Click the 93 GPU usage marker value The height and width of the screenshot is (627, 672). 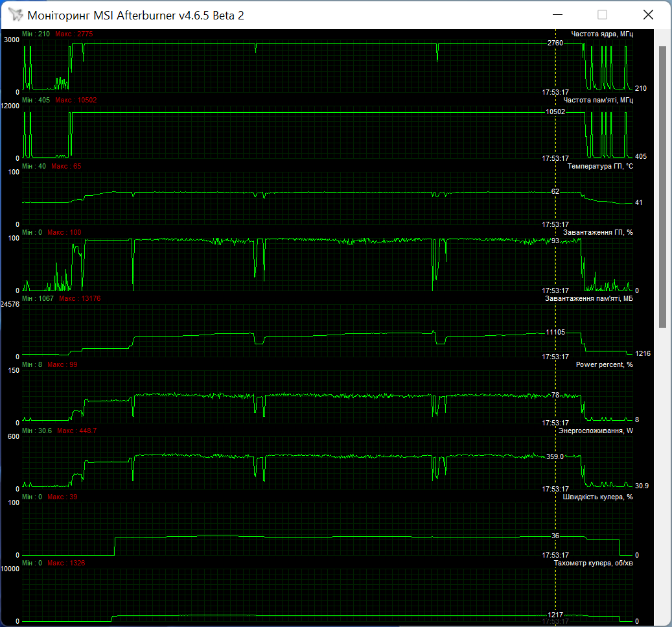555,241
